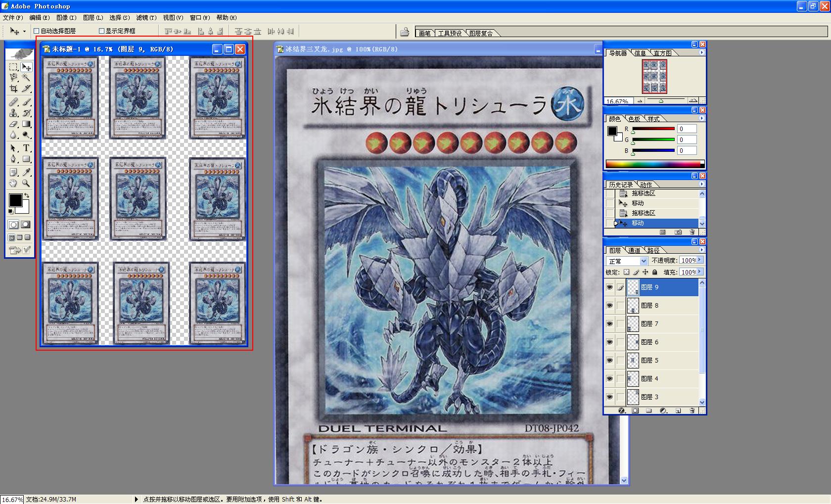Add a layer style from the Layers panel
The height and width of the screenshot is (504, 831).
tap(621, 411)
